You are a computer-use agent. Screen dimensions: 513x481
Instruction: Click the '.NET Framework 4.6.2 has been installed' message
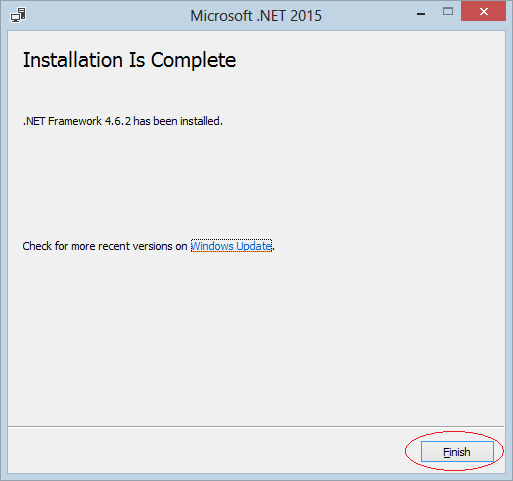(123, 121)
